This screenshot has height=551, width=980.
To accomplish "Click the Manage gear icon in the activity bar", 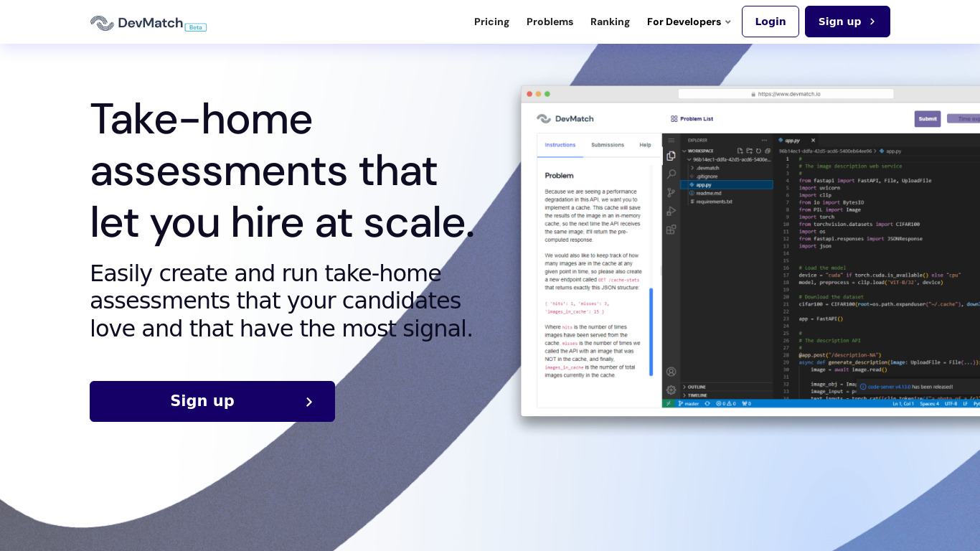I will (671, 390).
